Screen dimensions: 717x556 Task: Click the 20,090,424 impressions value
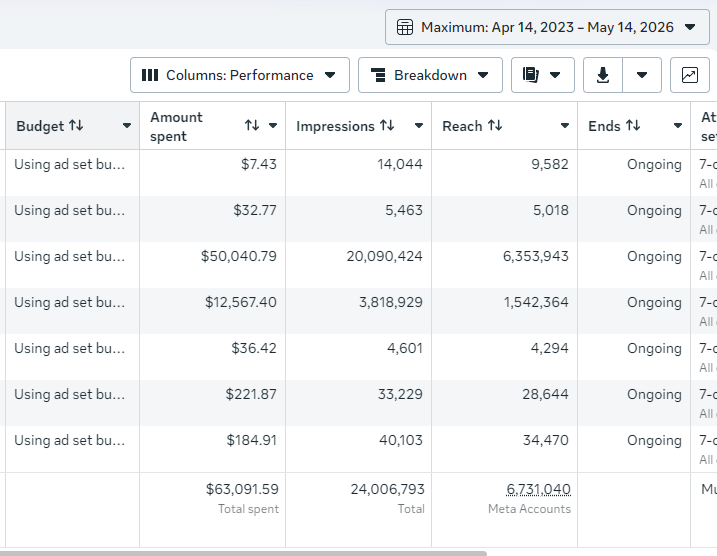(385, 257)
